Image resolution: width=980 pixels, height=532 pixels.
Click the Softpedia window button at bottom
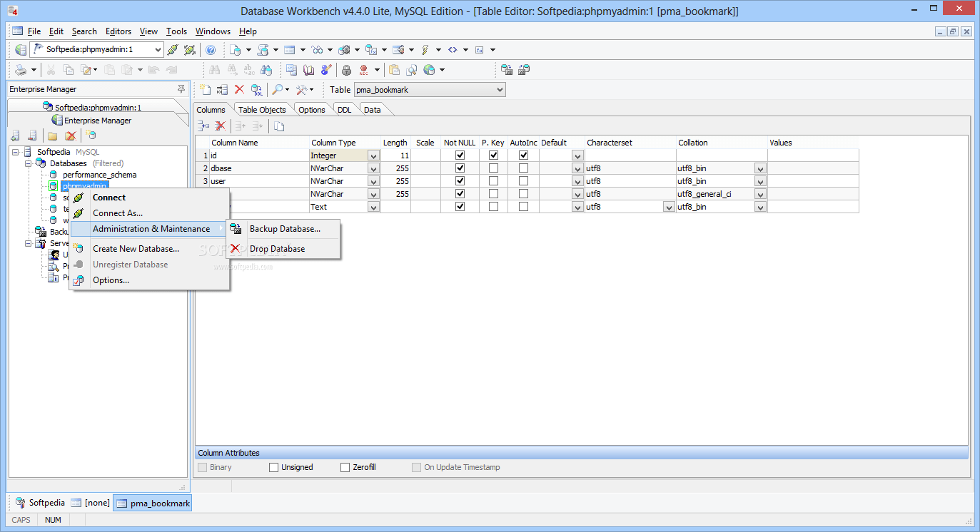(40, 503)
